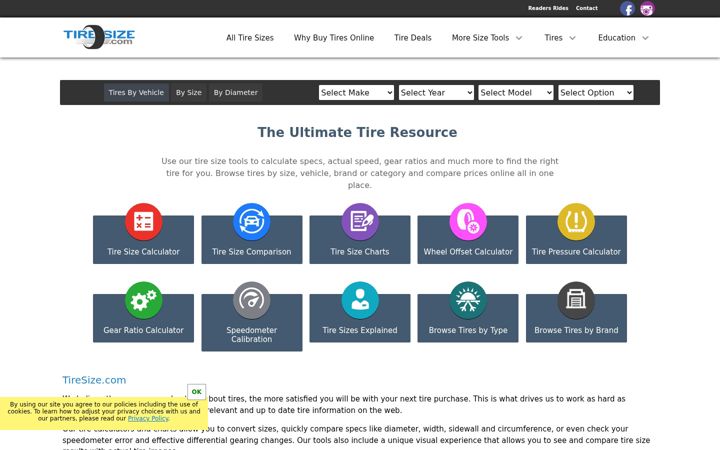Open the Browse Tires by Type label
720x450 pixels.
pyautogui.click(x=468, y=330)
